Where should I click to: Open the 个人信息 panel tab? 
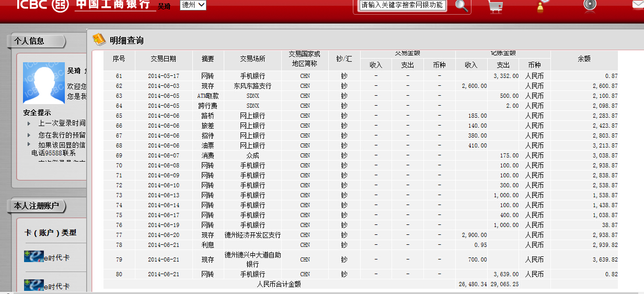pos(36,41)
